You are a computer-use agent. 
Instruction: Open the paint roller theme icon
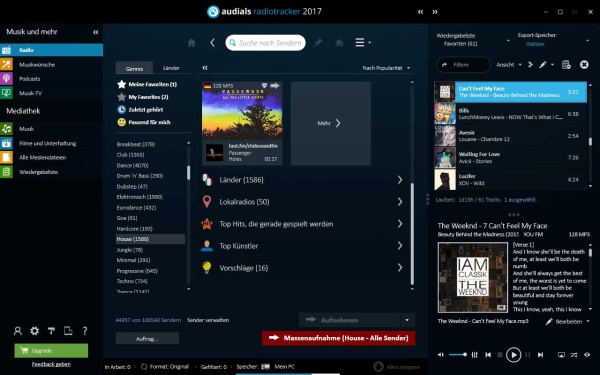point(51,331)
